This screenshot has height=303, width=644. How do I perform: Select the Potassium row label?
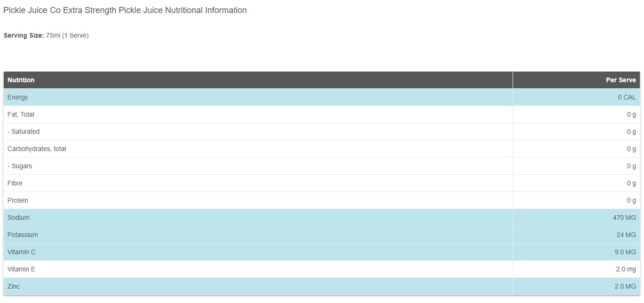23,235
